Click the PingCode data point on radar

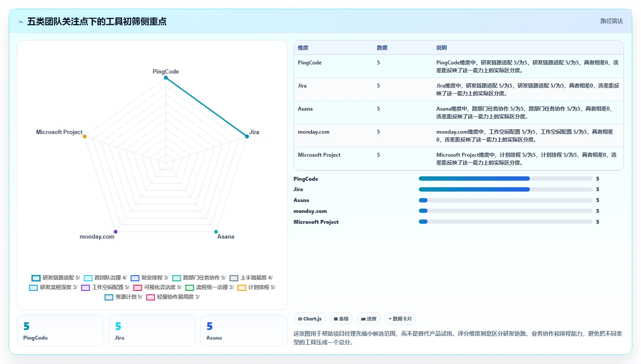166,78
